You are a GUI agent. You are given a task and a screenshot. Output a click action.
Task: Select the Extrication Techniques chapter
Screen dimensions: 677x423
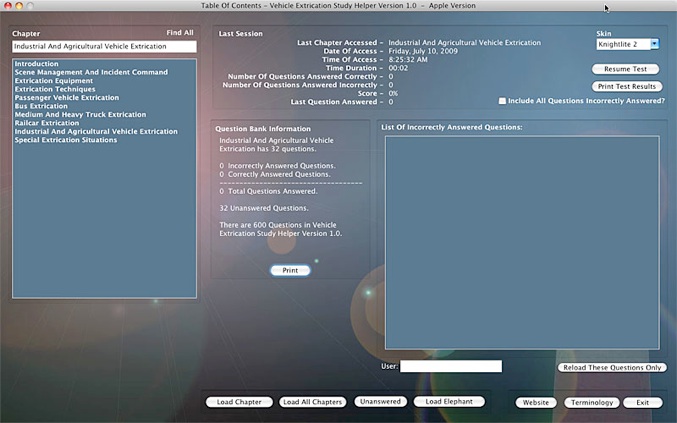(x=55, y=89)
